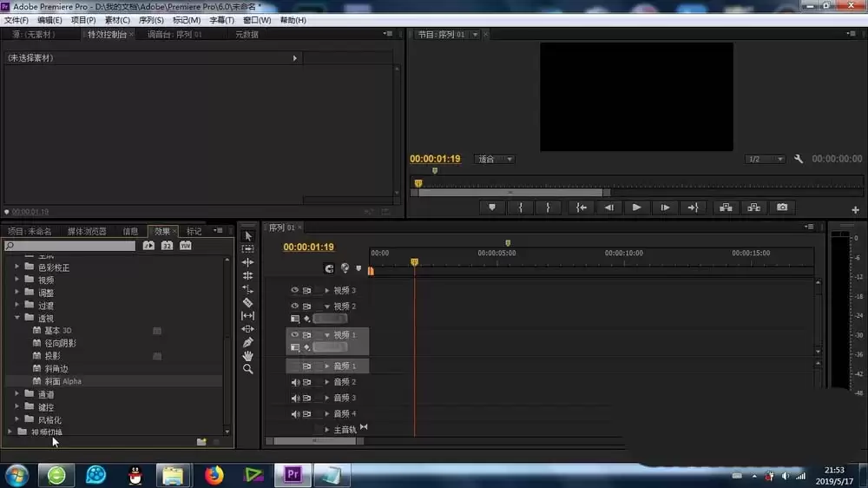The height and width of the screenshot is (488, 868).
Task: Toggle visibility of the 视频 1 track
Action: click(x=294, y=335)
